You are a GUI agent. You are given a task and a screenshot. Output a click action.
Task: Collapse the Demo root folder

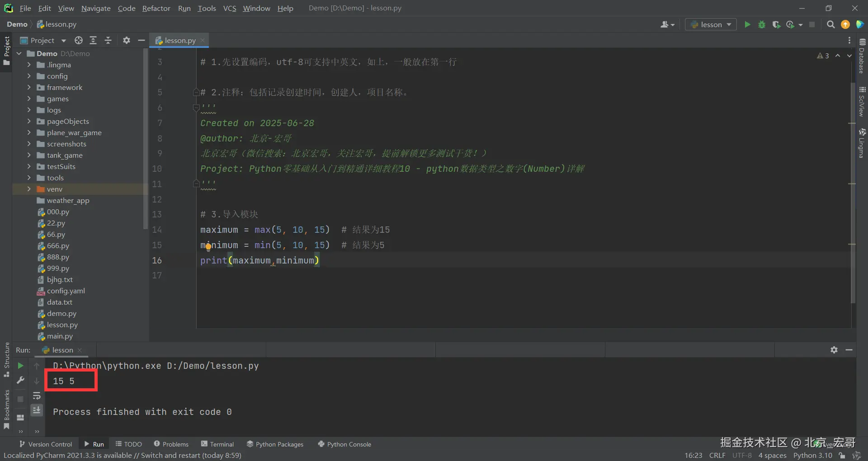[19, 53]
